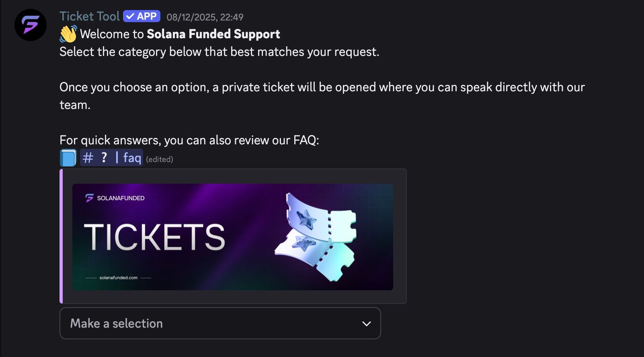Click the dropdown chevron arrow
This screenshot has width=644, height=357.
366,324
